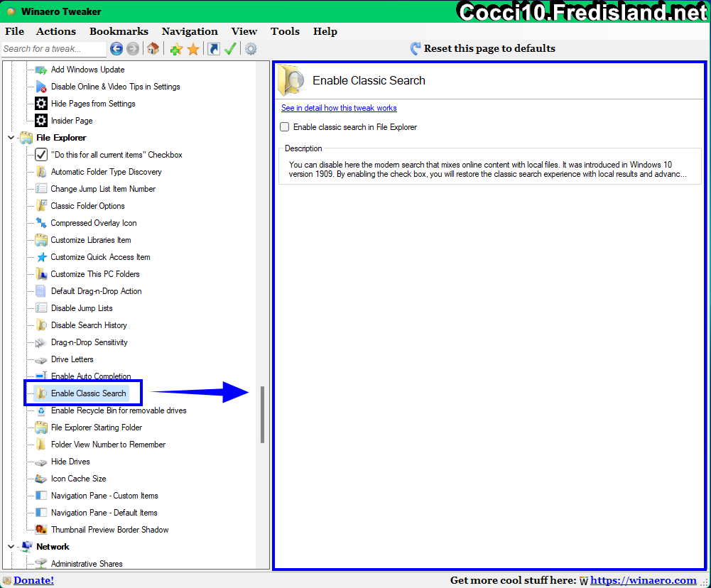Open the https://winaero.com link
The image size is (711, 588).
tap(644, 580)
